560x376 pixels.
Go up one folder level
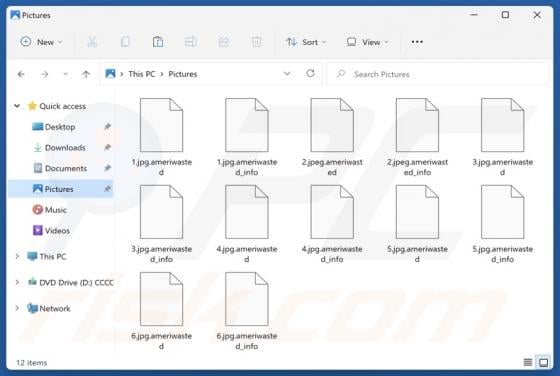coord(86,74)
